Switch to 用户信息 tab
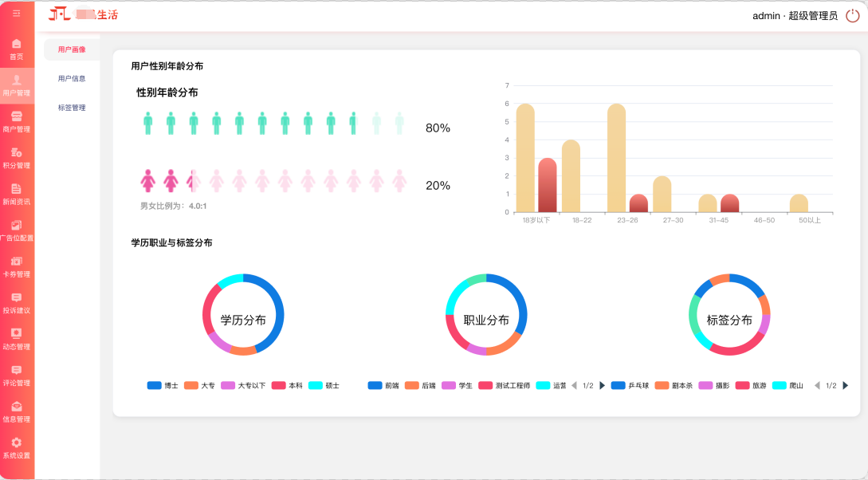The width and height of the screenshot is (868, 480). (x=72, y=79)
